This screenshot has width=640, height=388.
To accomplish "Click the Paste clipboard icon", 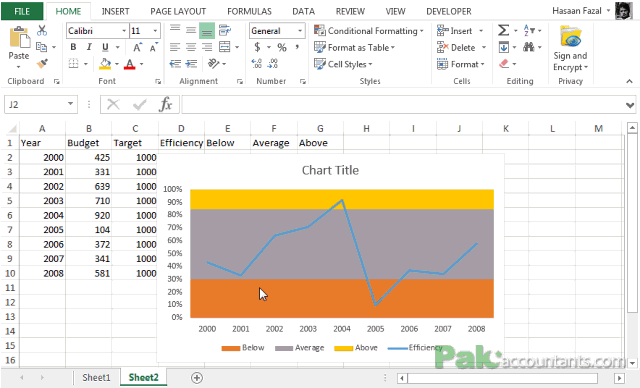I will [x=19, y=38].
